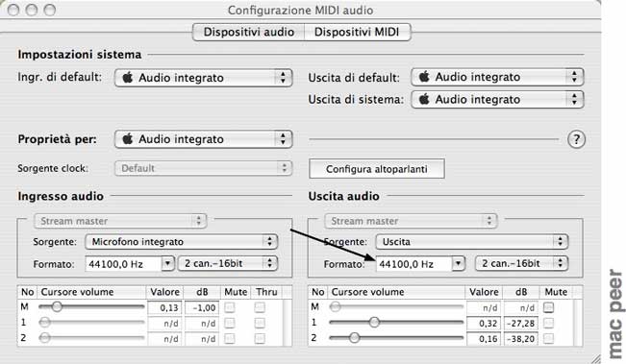Click the input table Thru column header
This screenshot has width=626, height=364.
pyautogui.click(x=266, y=292)
